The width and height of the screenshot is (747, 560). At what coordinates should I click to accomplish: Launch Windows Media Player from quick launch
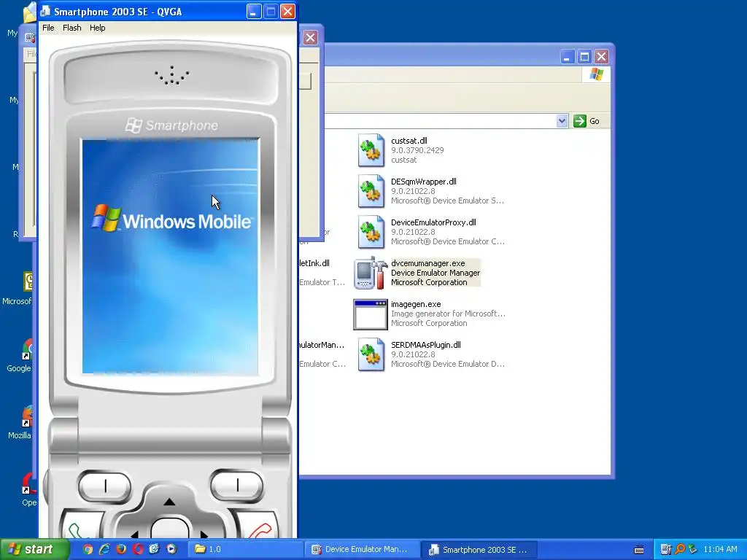[x=171, y=549]
